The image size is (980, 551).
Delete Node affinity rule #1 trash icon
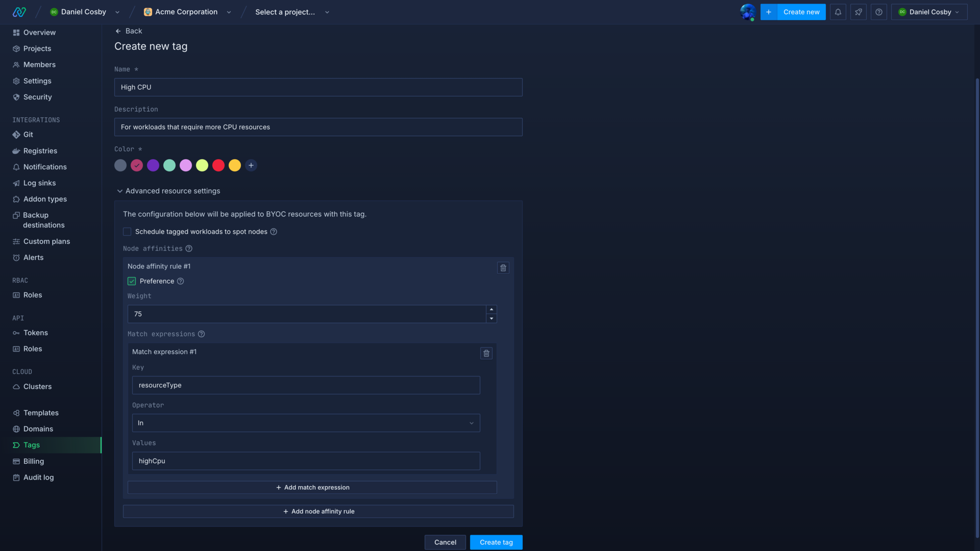click(x=503, y=268)
